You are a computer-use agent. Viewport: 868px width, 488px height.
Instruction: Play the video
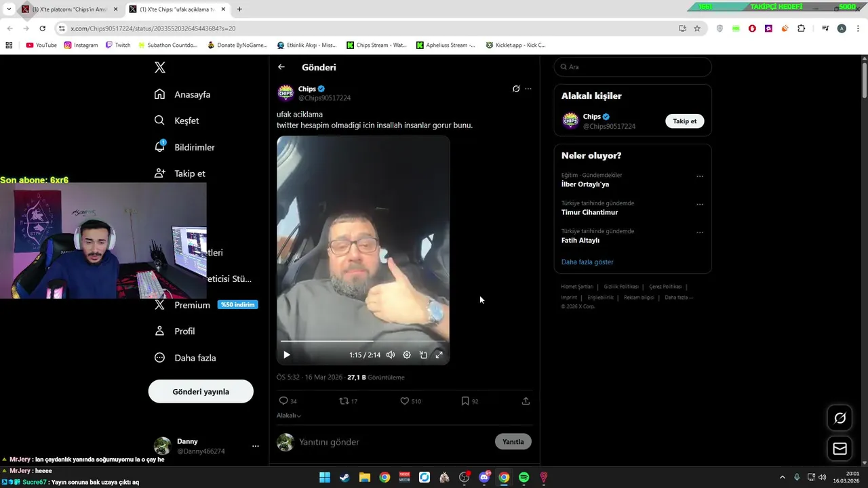coord(287,354)
